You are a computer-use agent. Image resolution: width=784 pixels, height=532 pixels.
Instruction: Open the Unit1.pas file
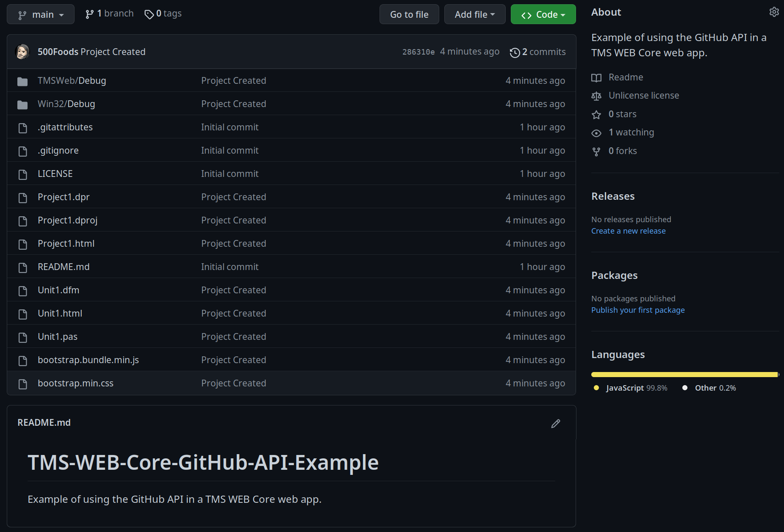pos(58,336)
